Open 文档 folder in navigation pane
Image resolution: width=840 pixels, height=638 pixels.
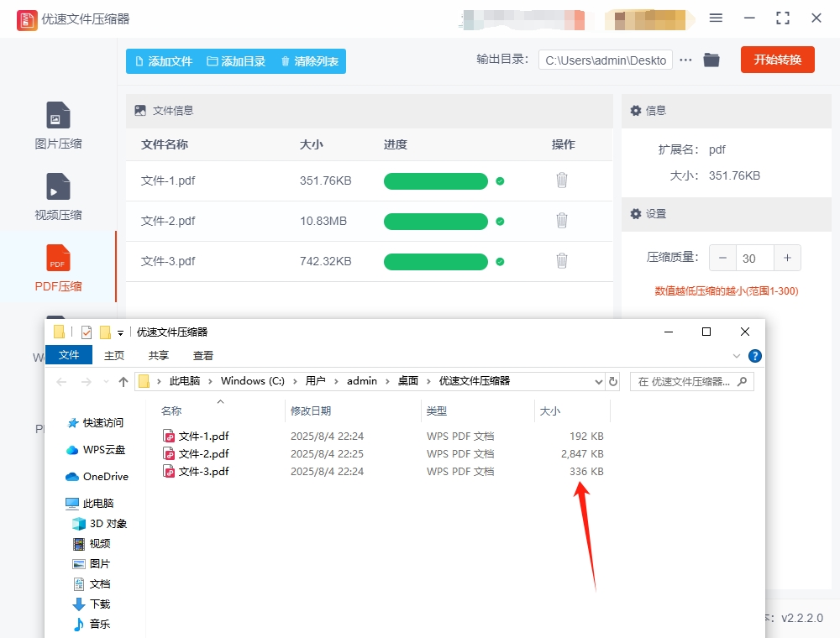coord(91,584)
